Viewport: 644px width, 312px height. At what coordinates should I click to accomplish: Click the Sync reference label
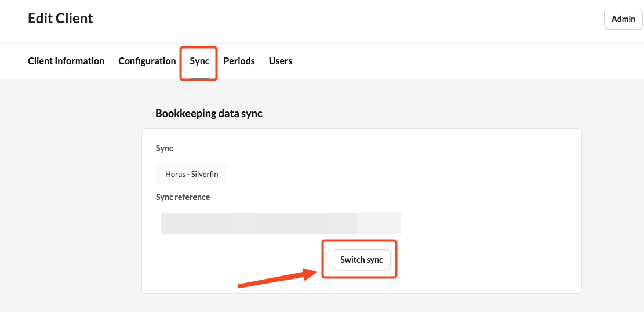point(183,197)
